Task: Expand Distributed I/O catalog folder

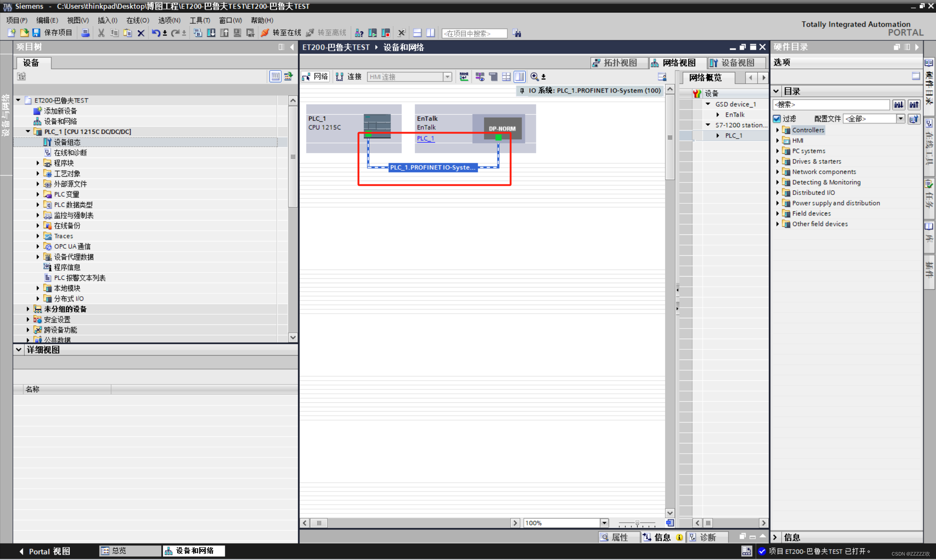Action: coord(778,192)
